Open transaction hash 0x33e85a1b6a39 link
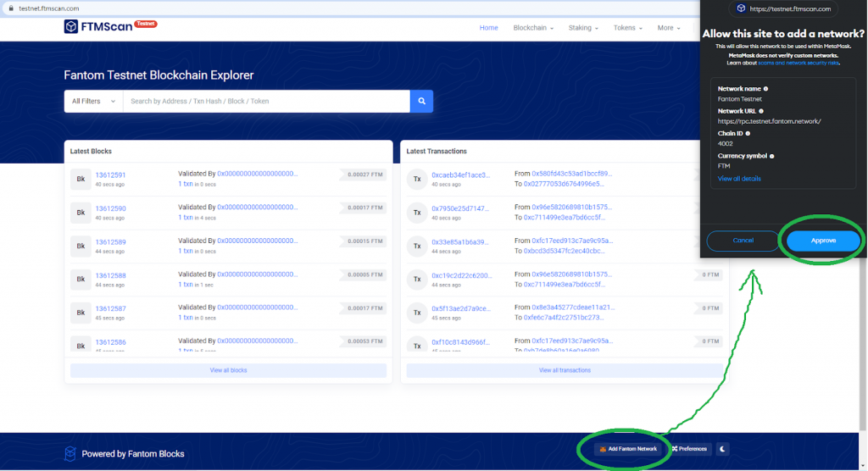Image resolution: width=868 pixels, height=471 pixels. coord(460,242)
